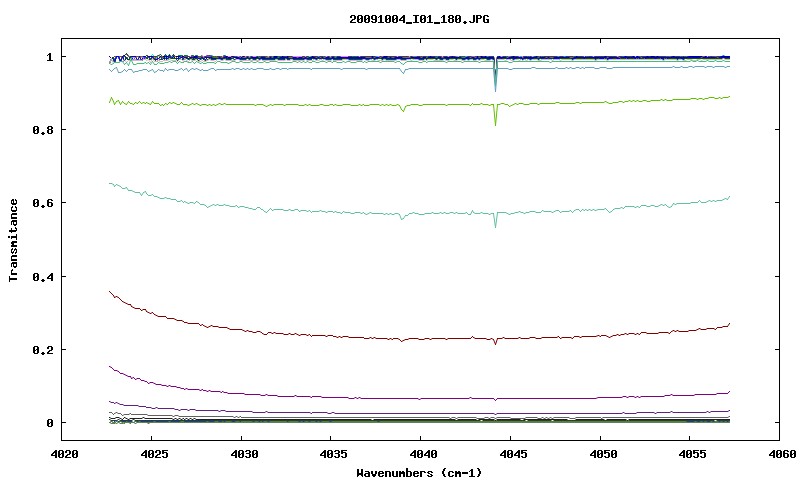Click x-axis tick label 4050
This screenshot has width=800, height=480.
[603, 454]
